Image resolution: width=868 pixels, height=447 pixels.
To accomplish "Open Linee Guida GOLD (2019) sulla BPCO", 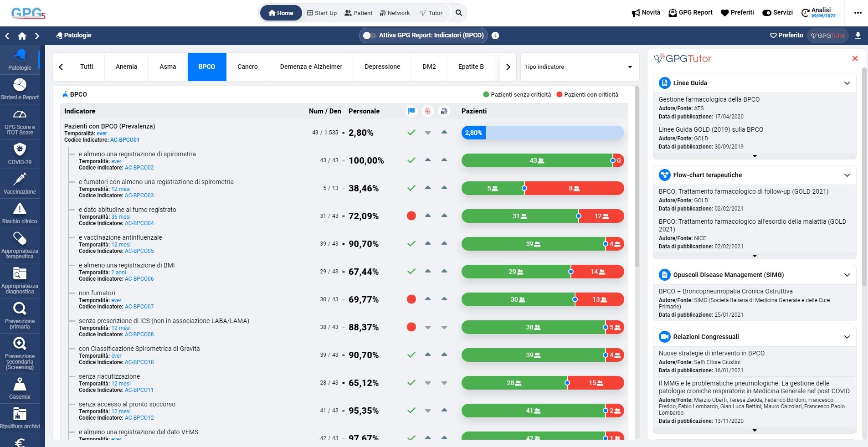I will [x=710, y=129].
